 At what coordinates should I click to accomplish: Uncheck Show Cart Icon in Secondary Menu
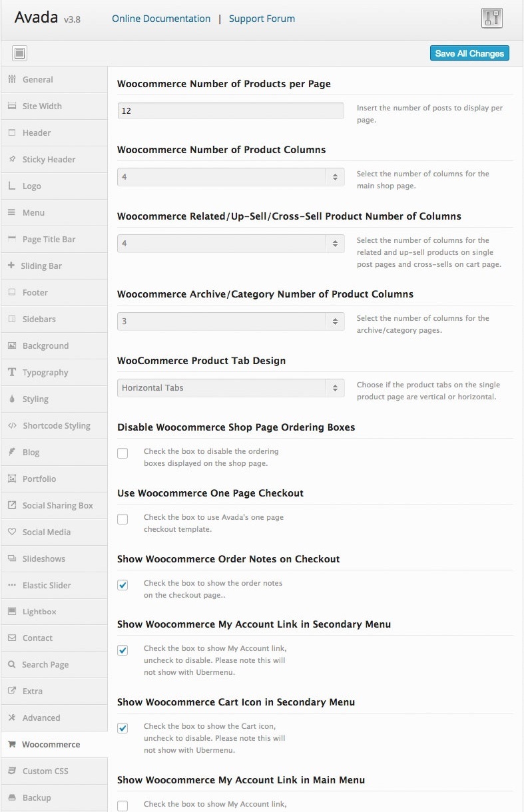123,728
